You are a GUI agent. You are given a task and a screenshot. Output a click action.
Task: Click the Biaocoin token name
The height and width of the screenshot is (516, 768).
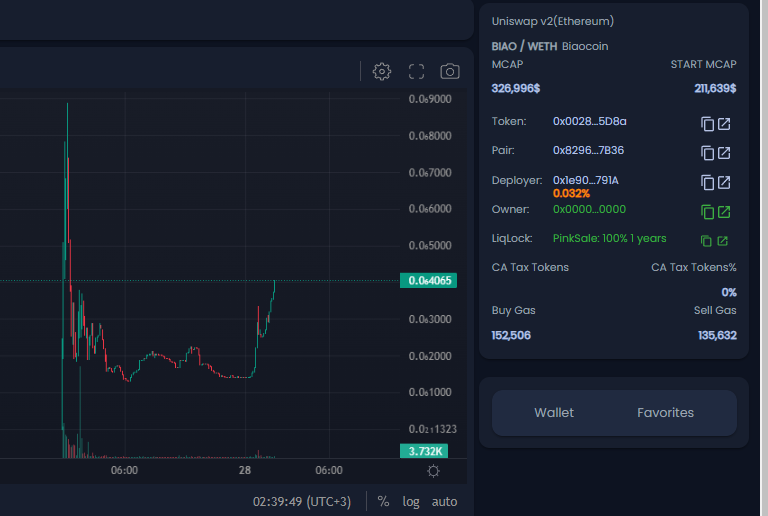[x=585, y=47]
